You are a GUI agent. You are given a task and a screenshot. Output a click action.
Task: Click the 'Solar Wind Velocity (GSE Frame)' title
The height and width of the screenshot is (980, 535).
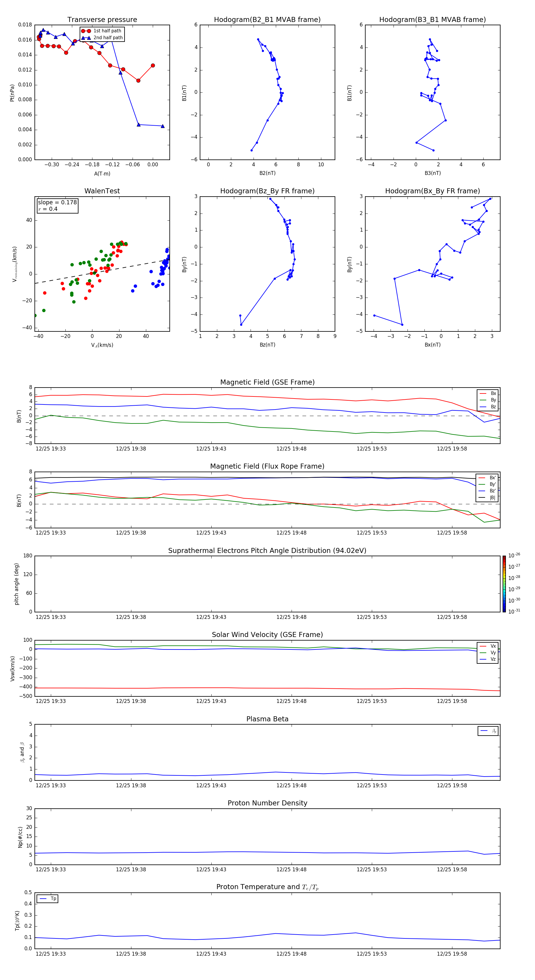point(267,635)
